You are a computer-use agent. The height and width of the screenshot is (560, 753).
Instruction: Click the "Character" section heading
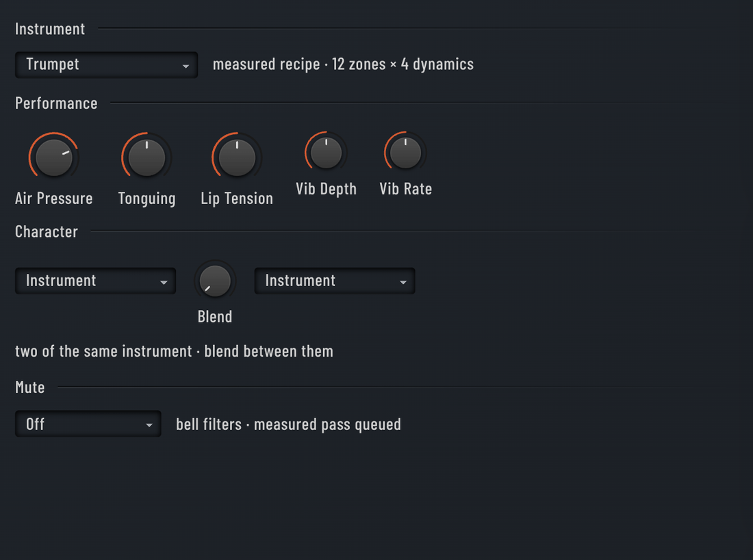47,231
